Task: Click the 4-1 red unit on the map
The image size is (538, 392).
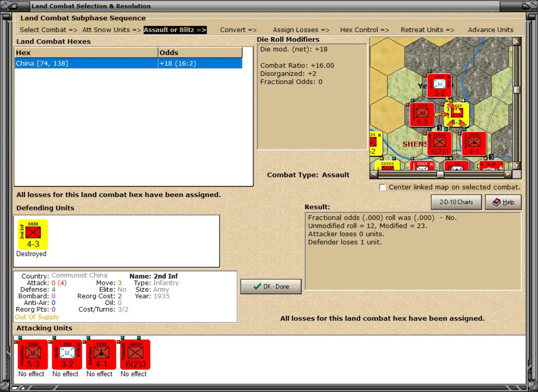Action: pyautogui.click(x=474, y=144)
